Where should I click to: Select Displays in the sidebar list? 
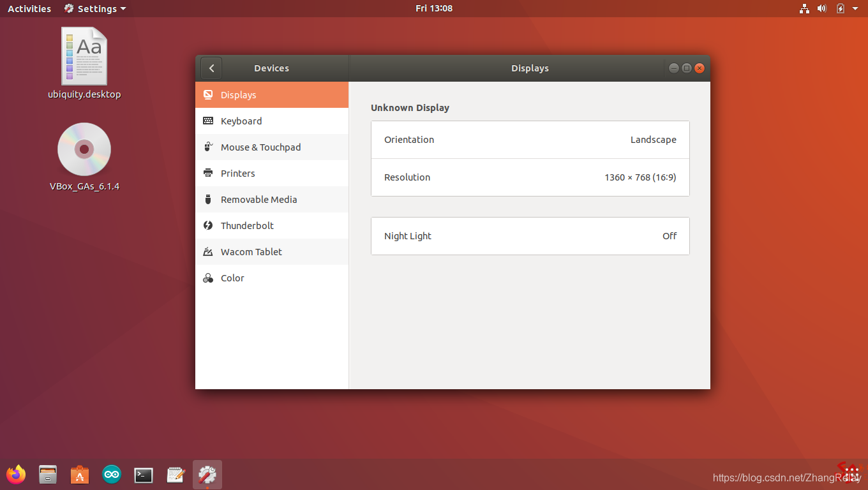[x=272, y=94]
